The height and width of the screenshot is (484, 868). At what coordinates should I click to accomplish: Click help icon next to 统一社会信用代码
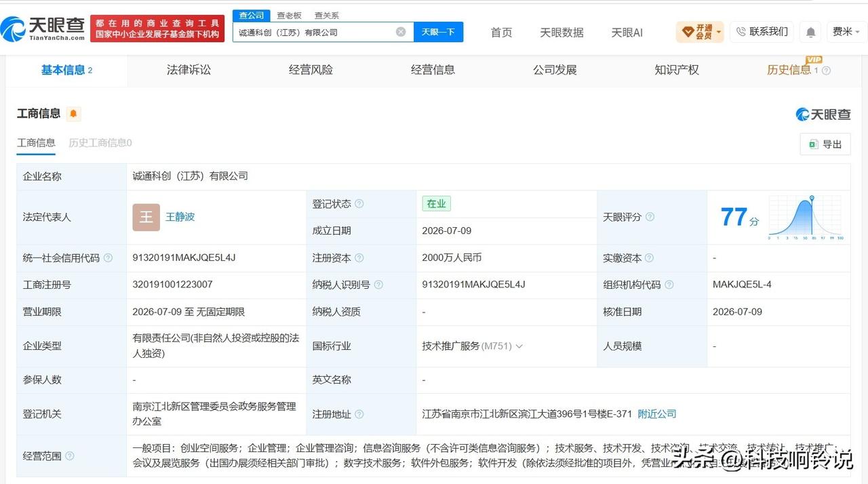[x=108, y=258]
